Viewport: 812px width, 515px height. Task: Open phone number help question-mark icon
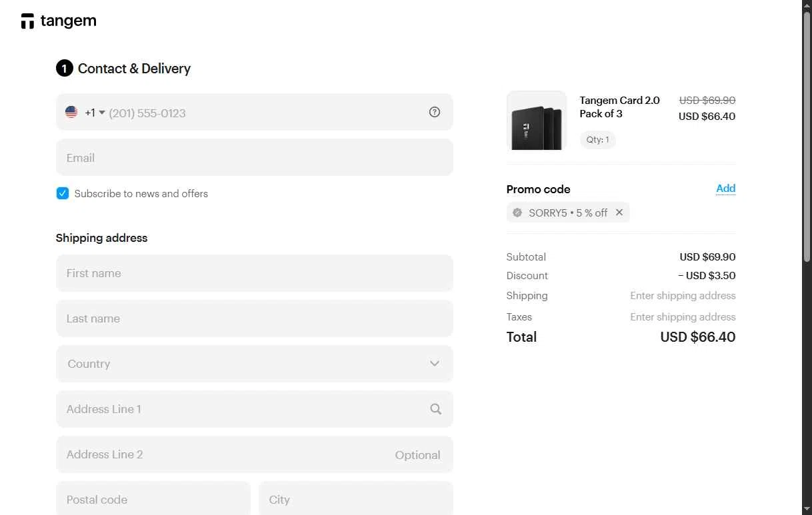point(435,112)
